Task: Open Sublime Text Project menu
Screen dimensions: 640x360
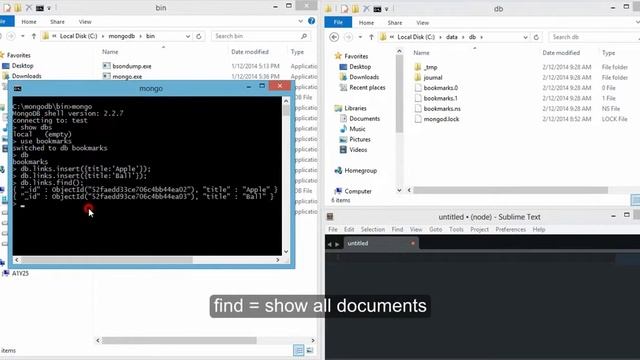Action: pos(479,229)
